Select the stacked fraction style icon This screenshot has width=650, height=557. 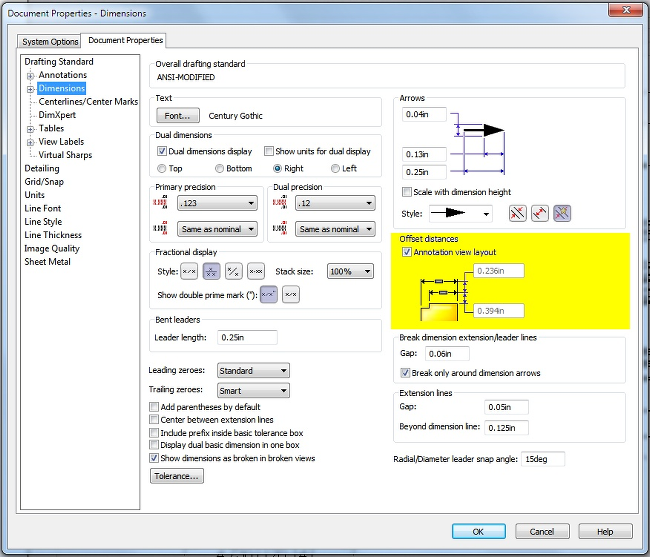tap(211, 271)
